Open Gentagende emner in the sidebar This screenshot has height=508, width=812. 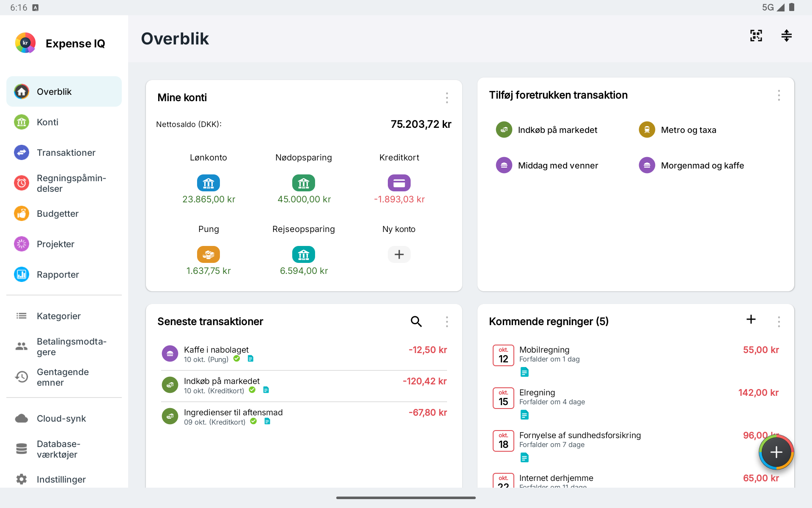point(64,377)
